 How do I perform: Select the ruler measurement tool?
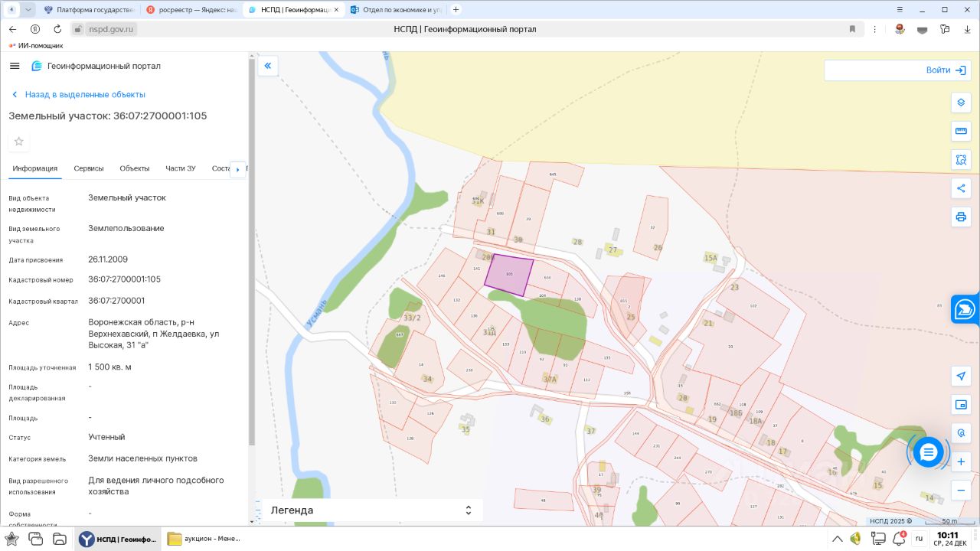click(961, 132)
